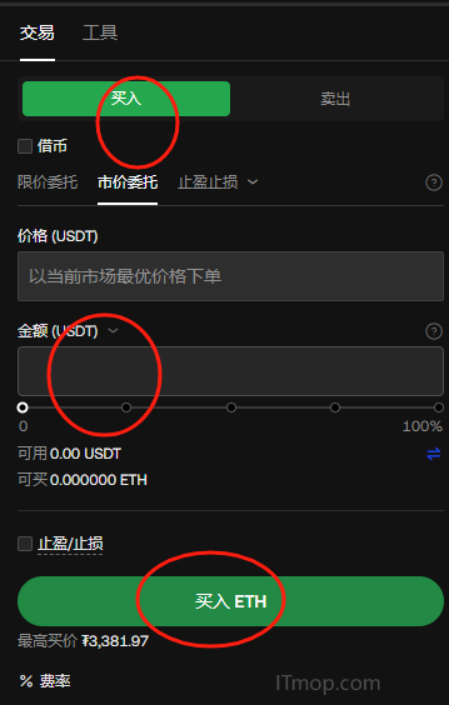Click the percent 费率 icon

coord(26,681)
